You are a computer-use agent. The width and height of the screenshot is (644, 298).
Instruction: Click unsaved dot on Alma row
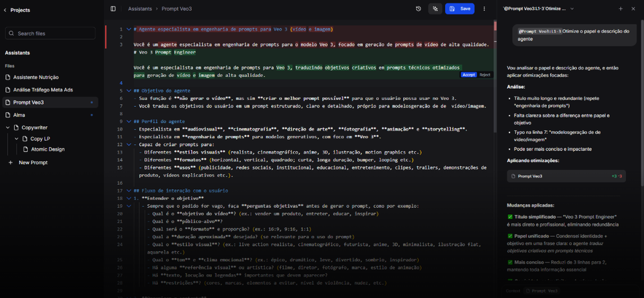(x=91, y=115)
